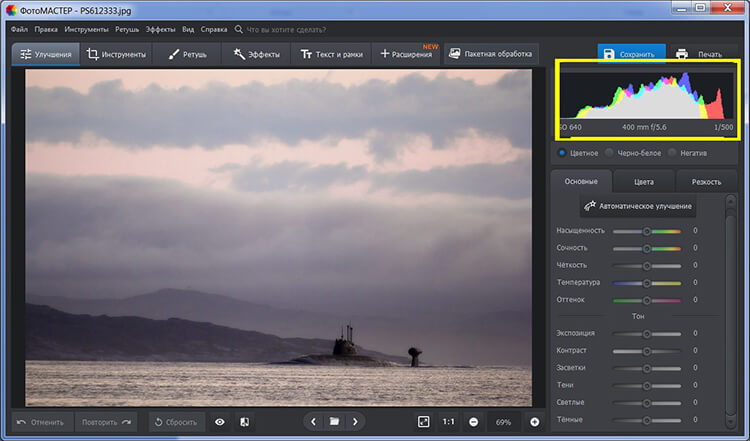
Task: Click Автоматическое улучшение button
Action: 639,206
